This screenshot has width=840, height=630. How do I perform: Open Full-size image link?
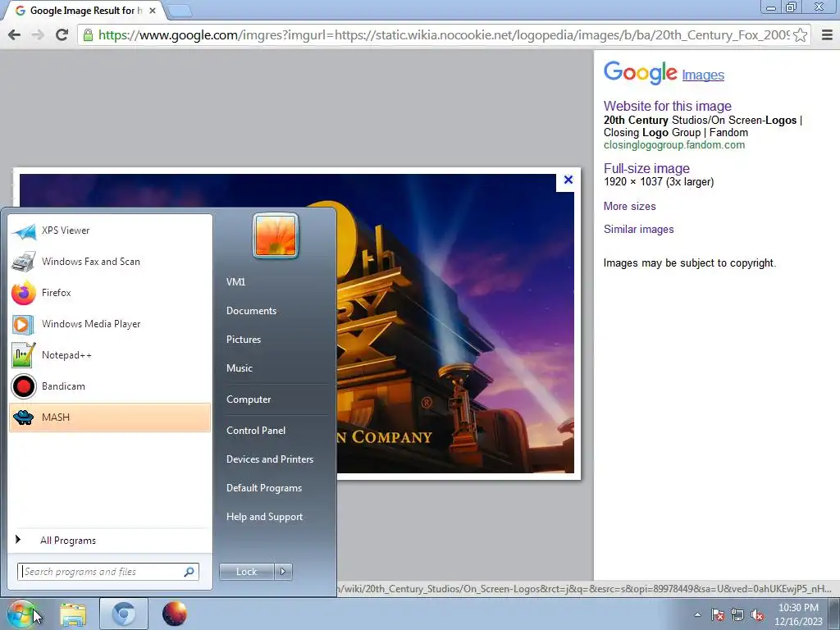[x=646, y=168]
